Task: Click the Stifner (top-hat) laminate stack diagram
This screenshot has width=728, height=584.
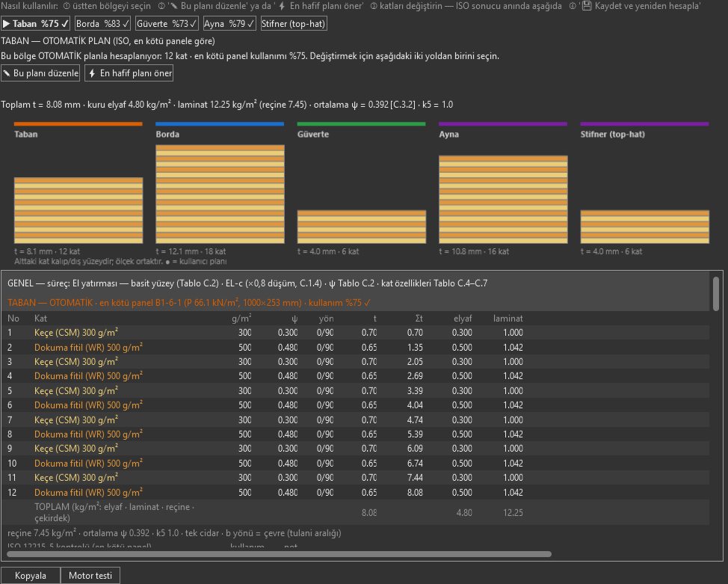Action: 645,227
